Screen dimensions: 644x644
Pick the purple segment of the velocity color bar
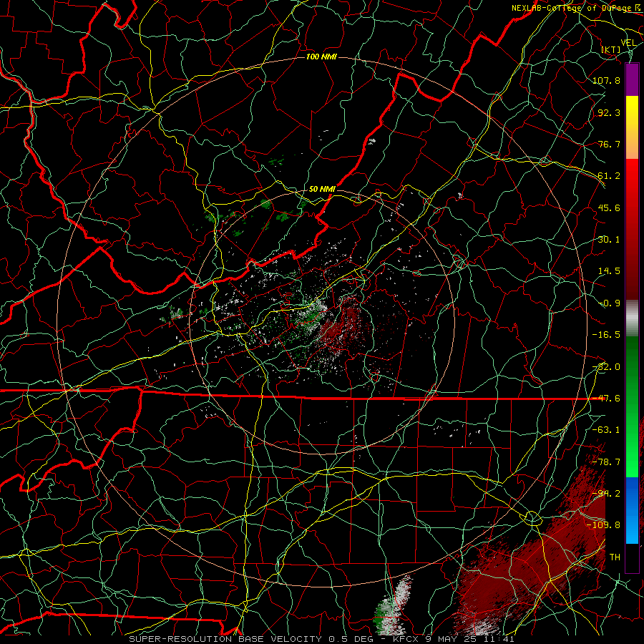point(632,79)
